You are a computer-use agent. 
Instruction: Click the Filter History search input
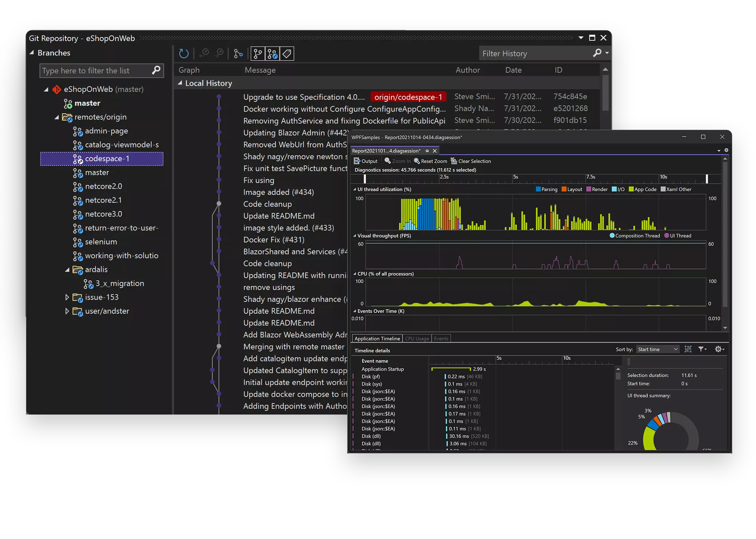tap(535, 53)
